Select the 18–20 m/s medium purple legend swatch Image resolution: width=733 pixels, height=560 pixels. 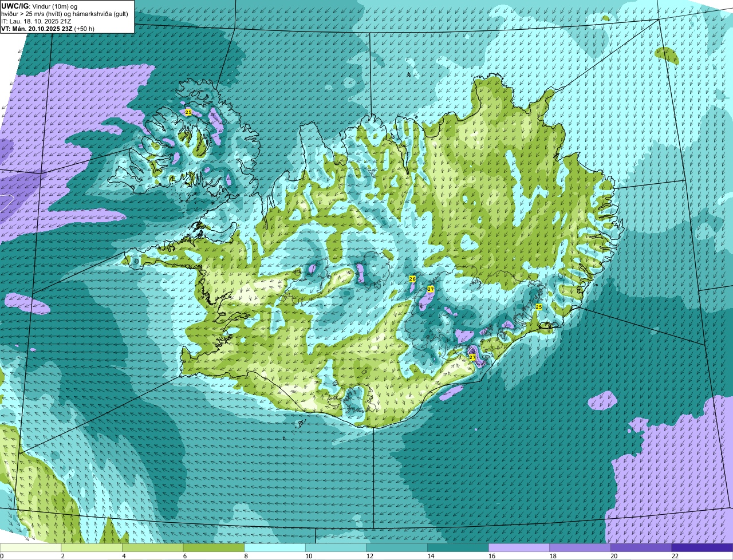pyautogui.click(x=580, y=547)
